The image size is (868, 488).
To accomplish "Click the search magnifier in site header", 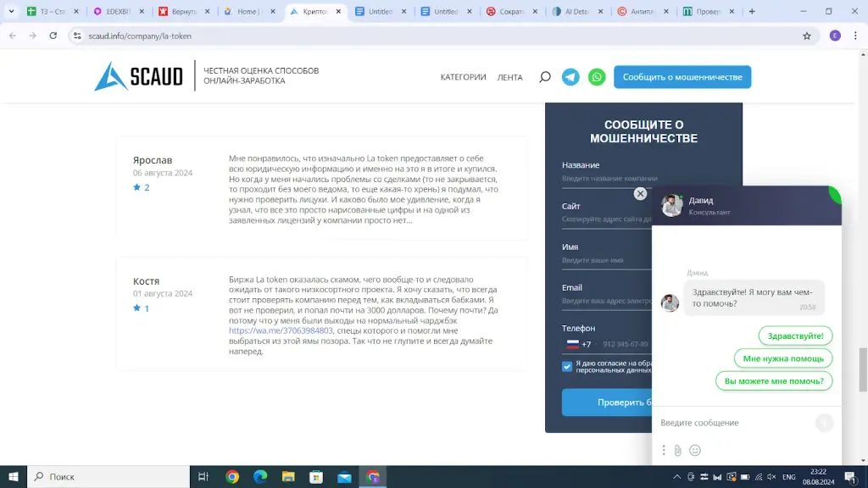I will click(x=545, y=77).
